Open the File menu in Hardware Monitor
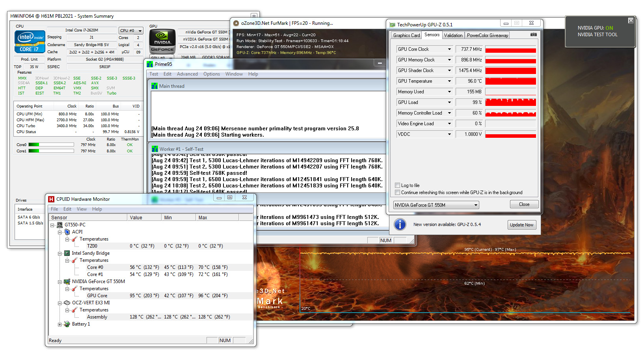644x363 pixels. [54, 209]
